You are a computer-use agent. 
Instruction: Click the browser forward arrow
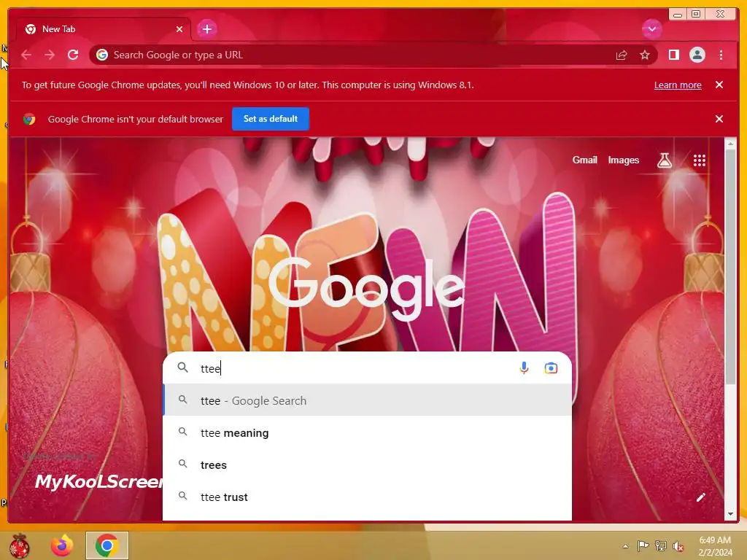pyautogui.click(x=50, y=55)
